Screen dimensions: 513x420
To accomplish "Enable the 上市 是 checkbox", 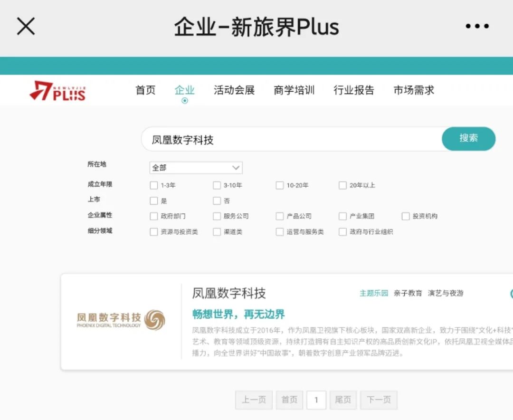I will 154,201.
